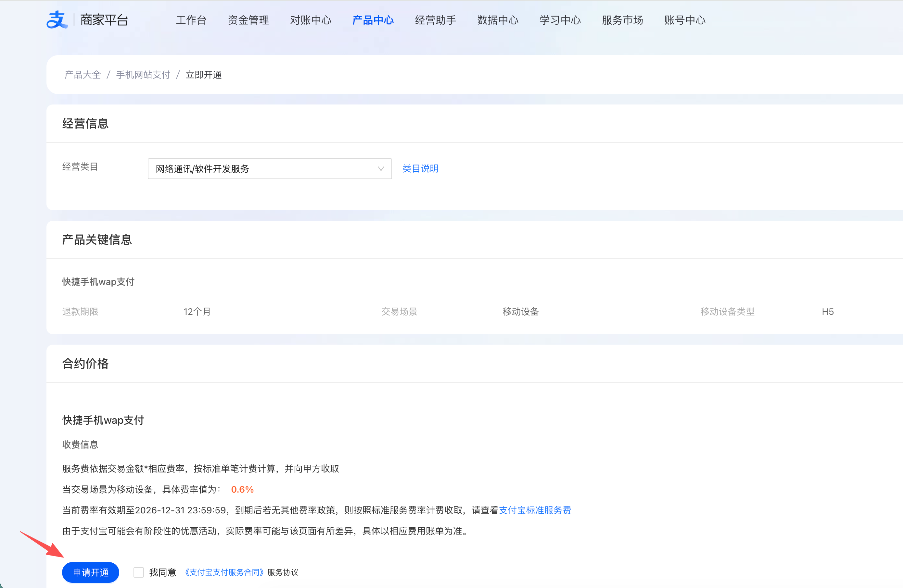Open the 对账中心 menu

coord(311,20)
